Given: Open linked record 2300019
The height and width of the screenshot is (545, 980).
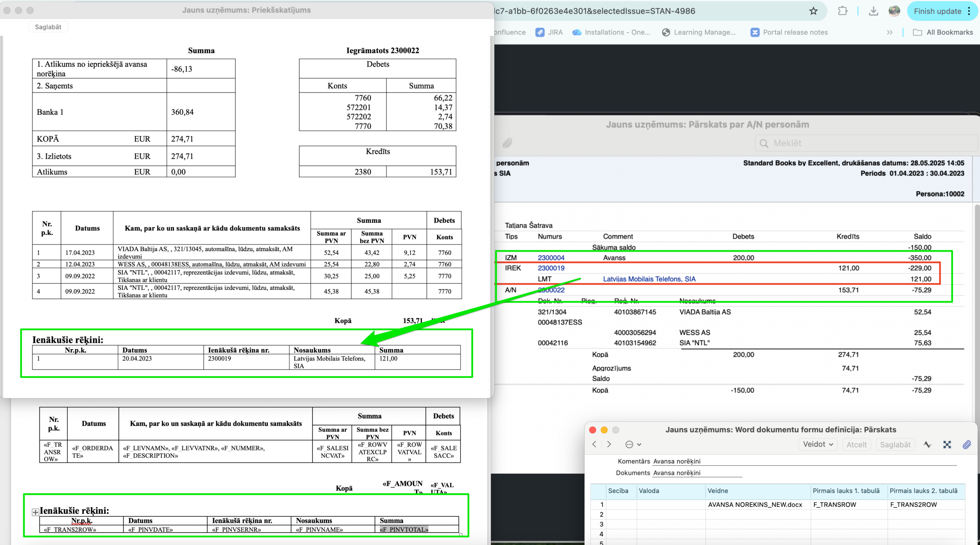Looking at the screenshot, I should tap(551, 268).
